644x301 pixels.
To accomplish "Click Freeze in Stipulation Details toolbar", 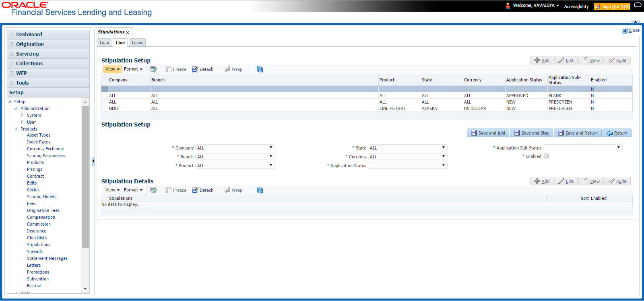I will click(x=176, y=190).
